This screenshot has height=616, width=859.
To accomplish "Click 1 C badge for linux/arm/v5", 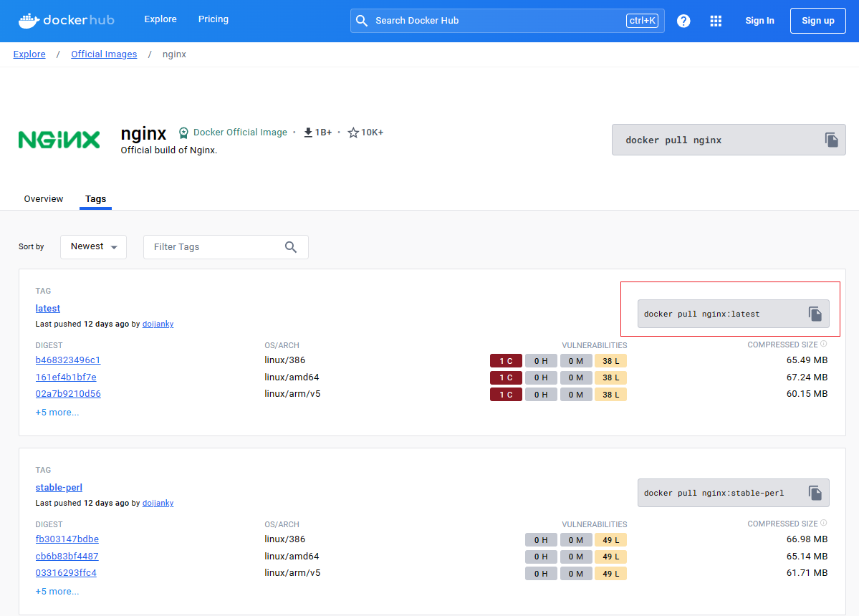I will coord(506,394).
